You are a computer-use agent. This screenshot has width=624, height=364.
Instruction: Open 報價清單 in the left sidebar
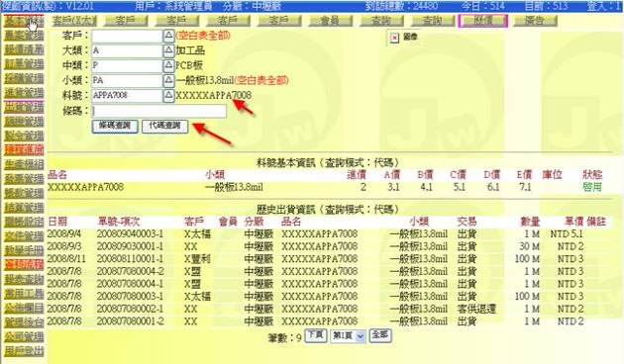(x=24, y=49)
